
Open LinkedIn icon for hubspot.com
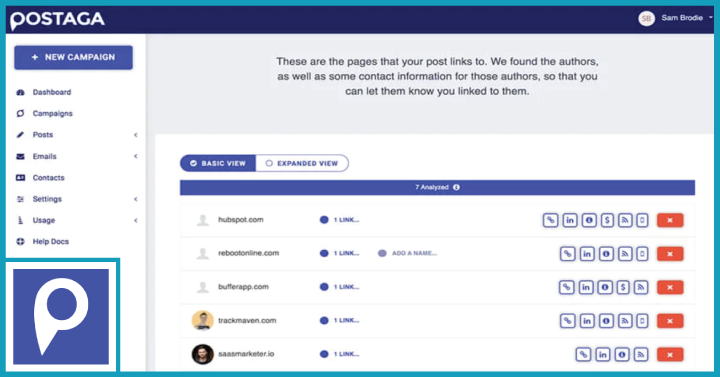tap(569, 220)
